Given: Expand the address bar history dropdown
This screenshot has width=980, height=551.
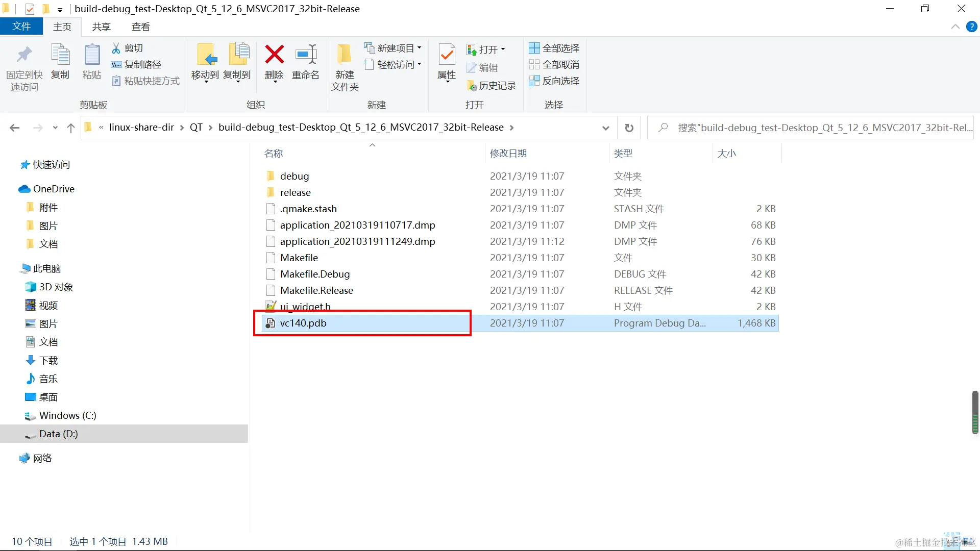Looking at the screenshot, I should point(605,128).
